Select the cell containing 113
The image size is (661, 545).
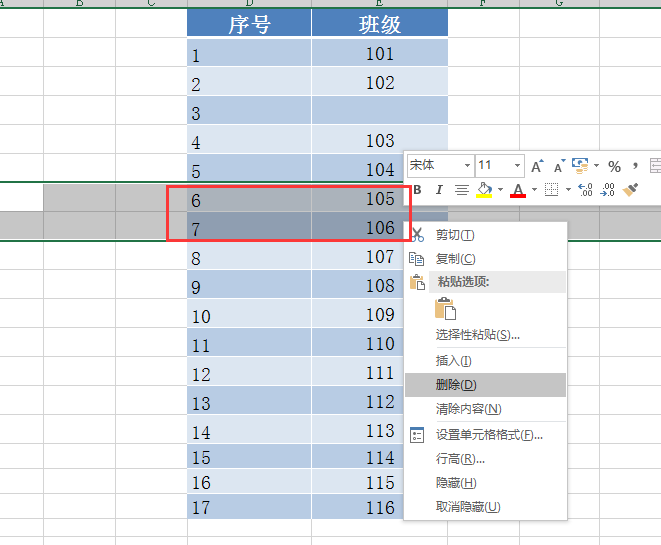pyautogui.click(x=357, y=429)
